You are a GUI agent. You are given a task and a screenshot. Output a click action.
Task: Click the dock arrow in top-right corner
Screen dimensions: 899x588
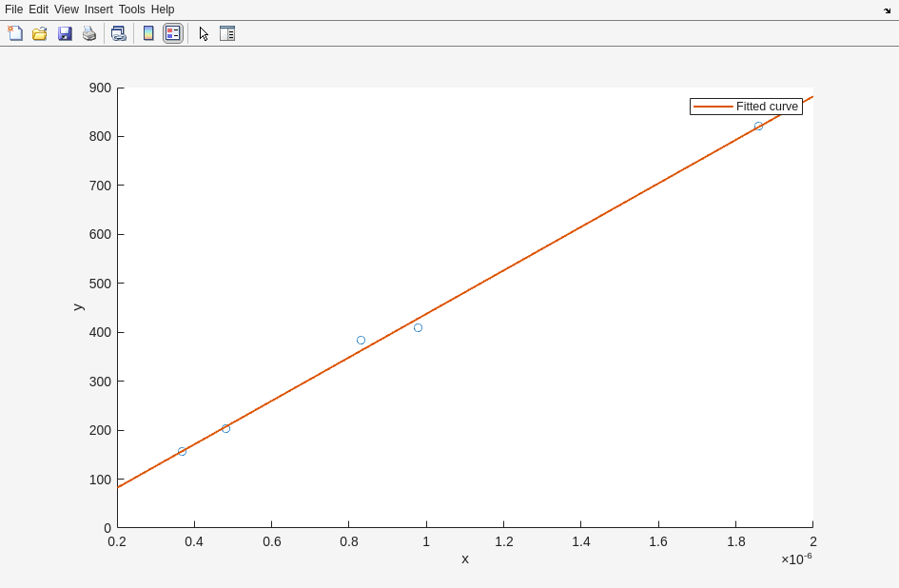click(887, 10)
